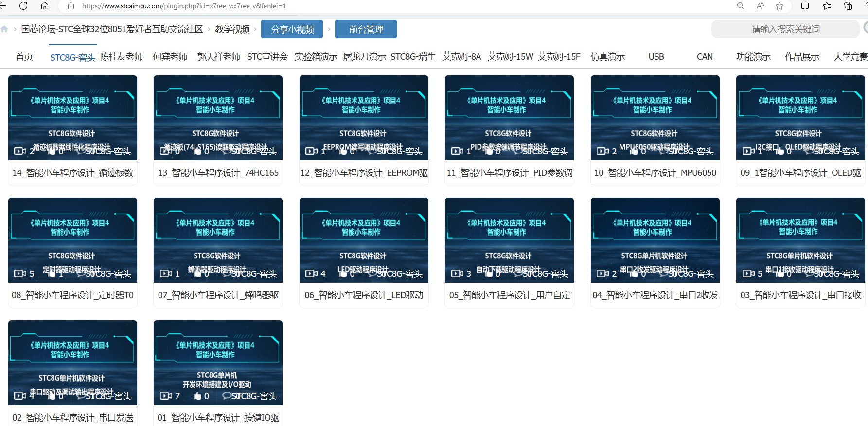The width and height of the screenshot is (868, 426).
Task: Click the 分享小视频 button
Action: point(292,29)
